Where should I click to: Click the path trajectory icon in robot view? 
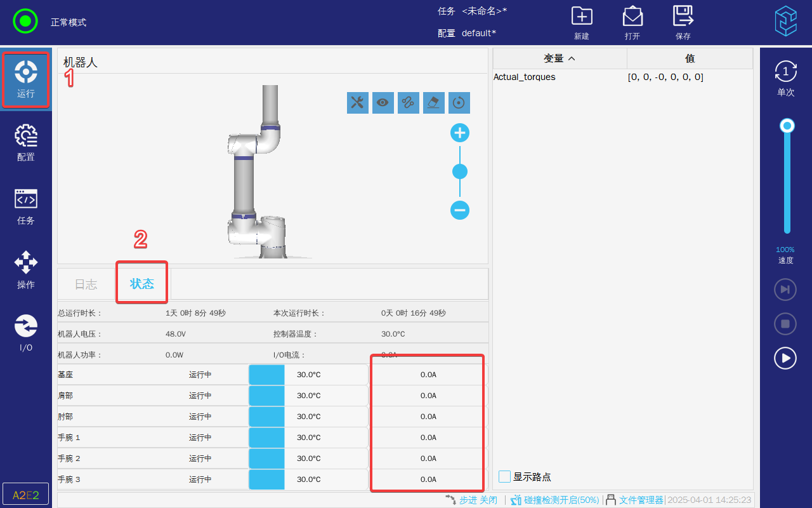click(x=409, y=103)
